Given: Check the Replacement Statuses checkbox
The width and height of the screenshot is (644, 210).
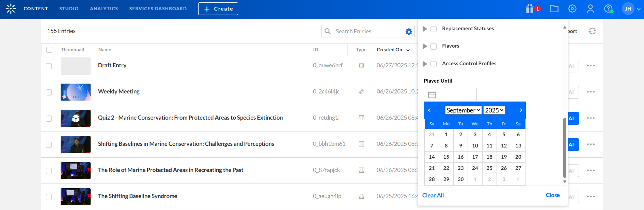Looking at the screenshot, I should point(434,29).
